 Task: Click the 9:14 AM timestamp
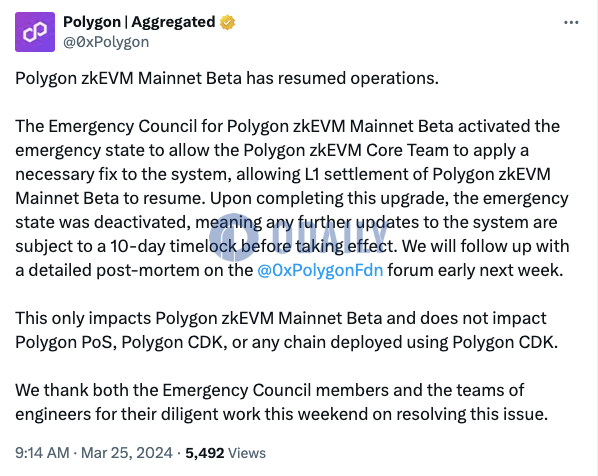pos(42,453)
